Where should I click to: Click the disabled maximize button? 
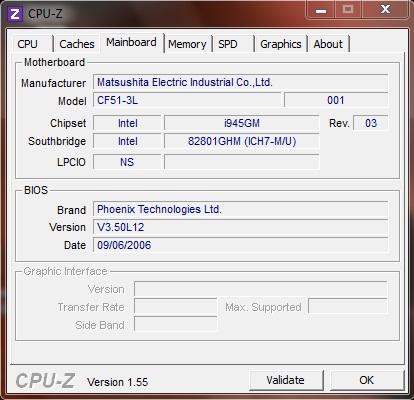[x=348, y=10]
